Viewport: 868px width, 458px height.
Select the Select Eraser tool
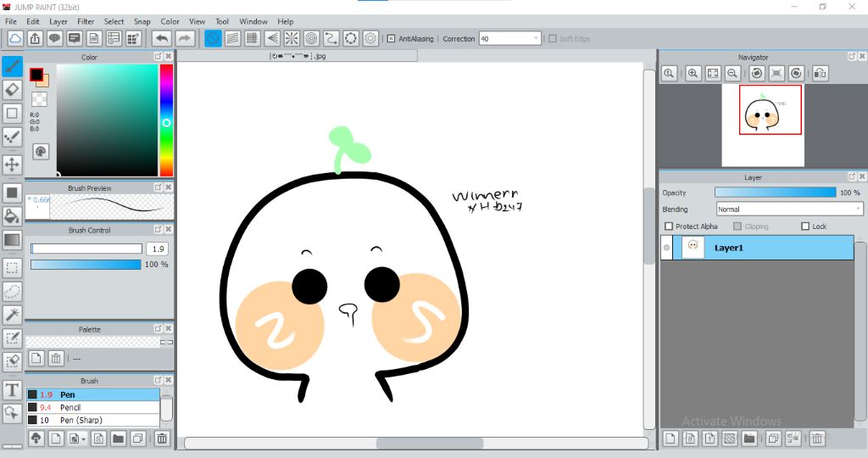pyautogui.click(x=12, y=361)
